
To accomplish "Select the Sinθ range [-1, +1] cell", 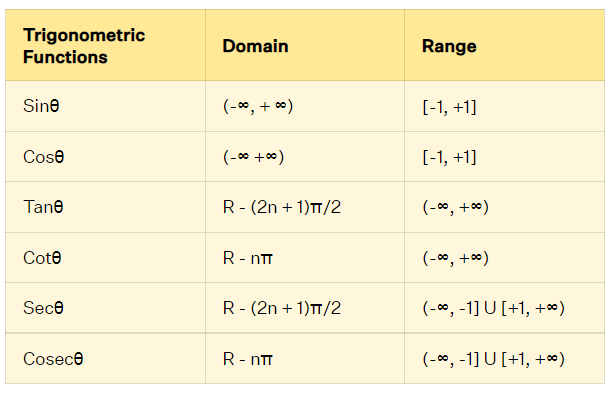I will [504, 106].
